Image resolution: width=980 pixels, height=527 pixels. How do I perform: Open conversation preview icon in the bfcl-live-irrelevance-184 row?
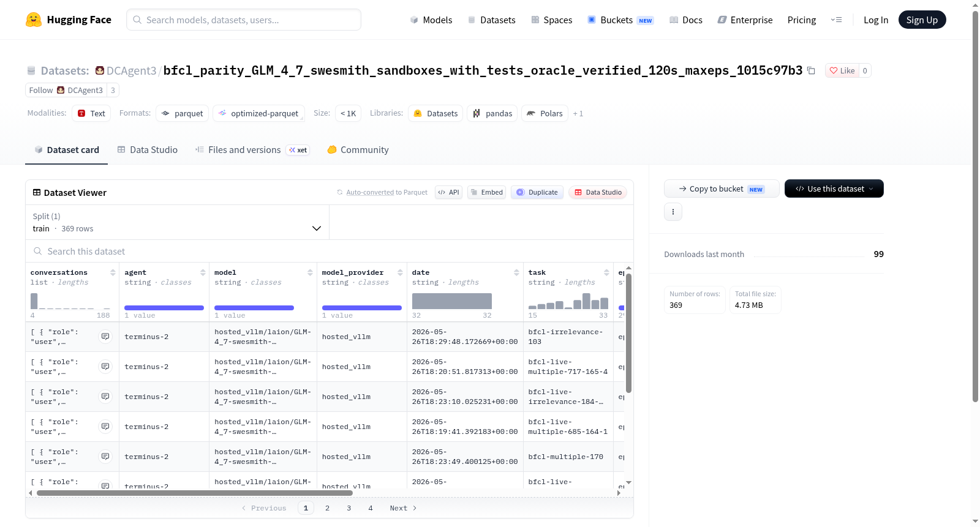tap(105, 397)
